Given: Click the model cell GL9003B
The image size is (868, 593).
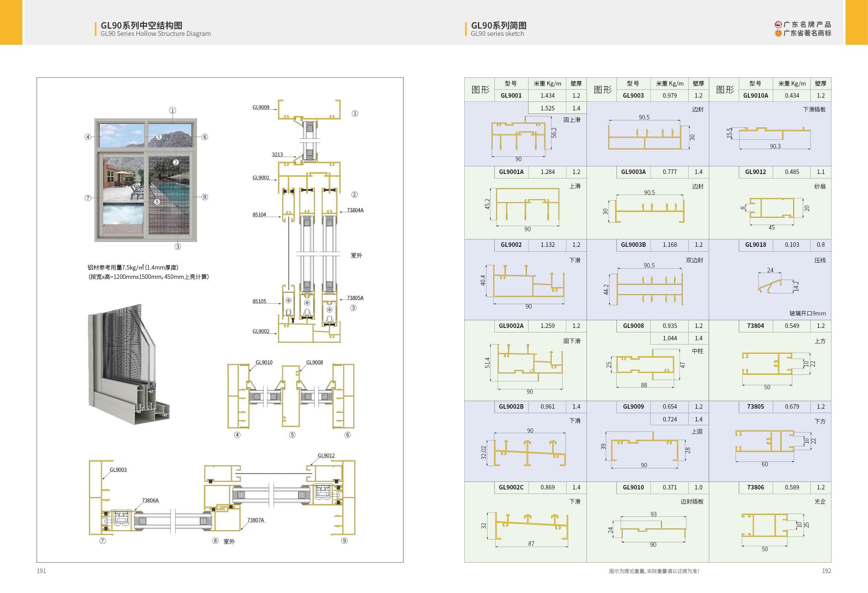Looking at the screenshot, I should [x=633, y=245].
